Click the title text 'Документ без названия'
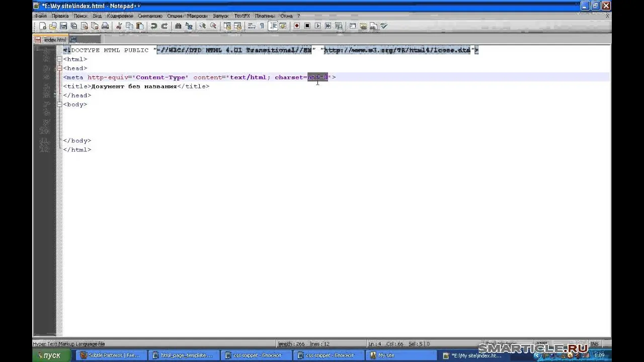This screenshot has height=362, width=644. click(x=134, y=86)
